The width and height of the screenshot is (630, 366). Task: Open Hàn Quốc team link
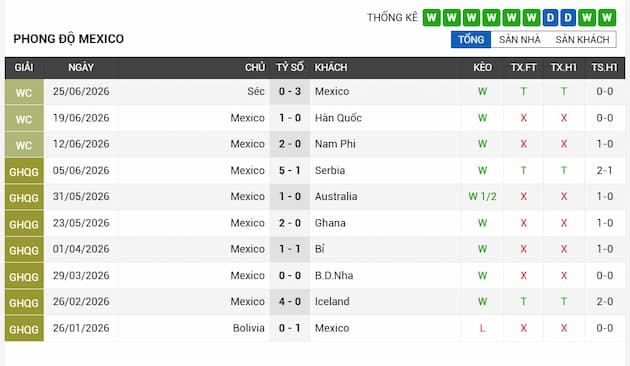pos(338,118)
